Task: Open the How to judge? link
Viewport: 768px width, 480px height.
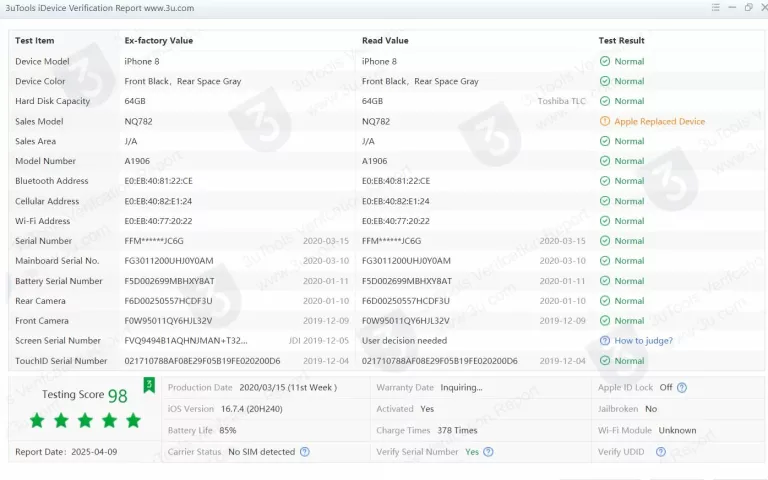Action: 643,341
